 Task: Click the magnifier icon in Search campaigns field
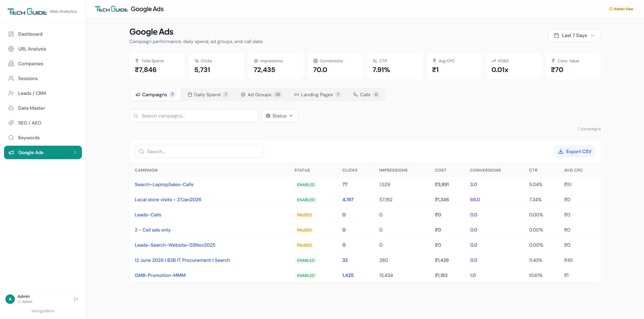pos(136,116)
